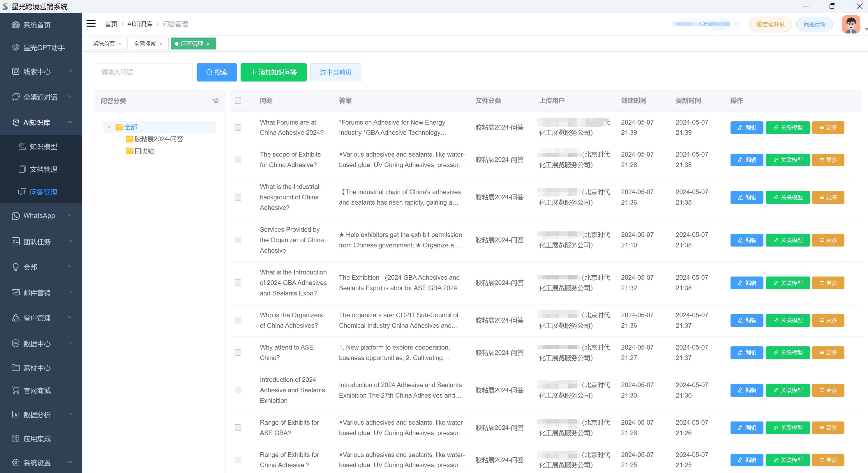
Task: Click the 全渠道对话 chat icon
Action: [15, 97]
